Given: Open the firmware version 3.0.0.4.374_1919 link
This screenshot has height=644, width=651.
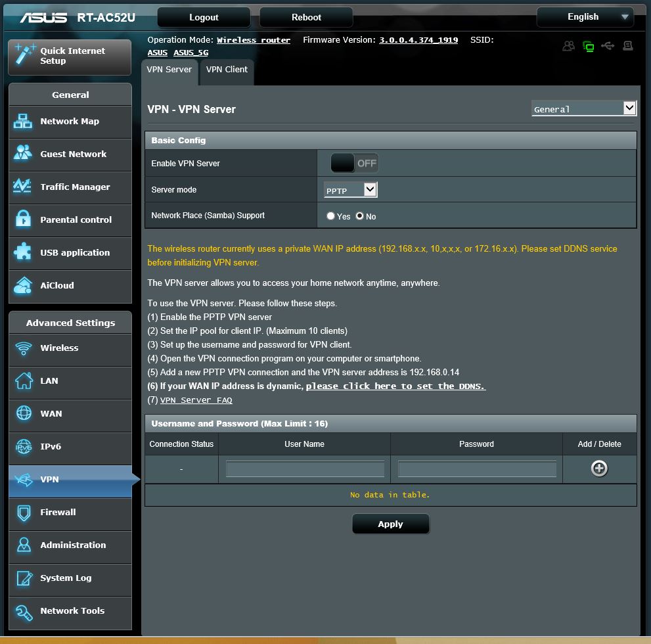Looking at the screenshot, I should coord(418,40).
